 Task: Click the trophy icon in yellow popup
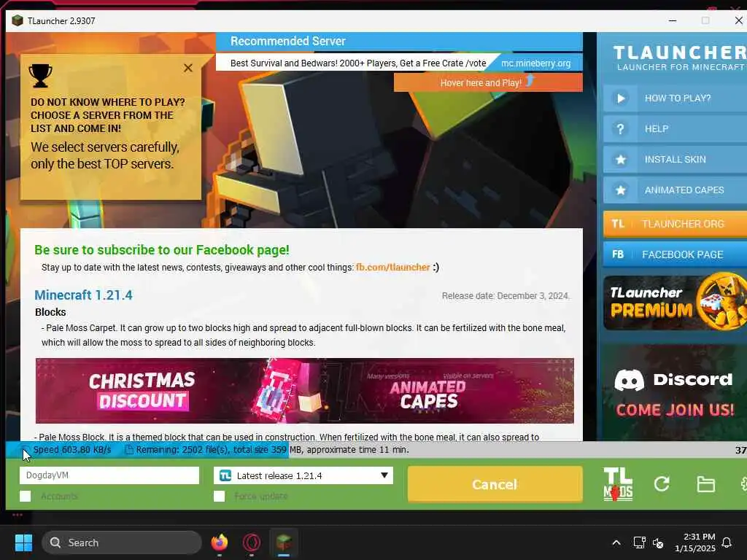pyautogui.click(x=41, y=75)
